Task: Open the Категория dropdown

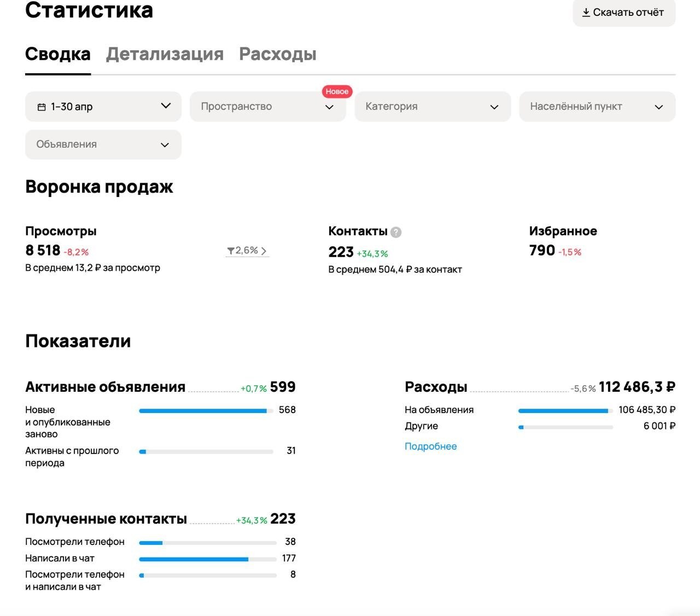Action: pyautogui.click(x=433, y=106)
